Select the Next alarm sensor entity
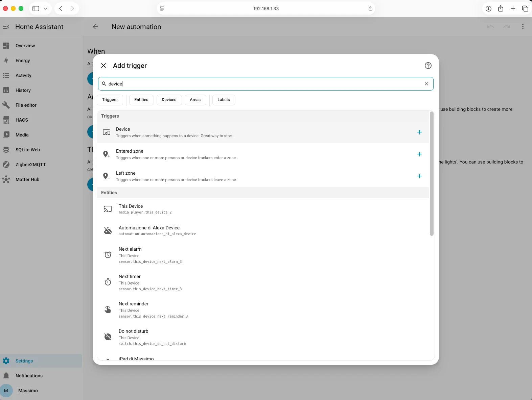This screenshot has width=532, height=400. [263, 255]
